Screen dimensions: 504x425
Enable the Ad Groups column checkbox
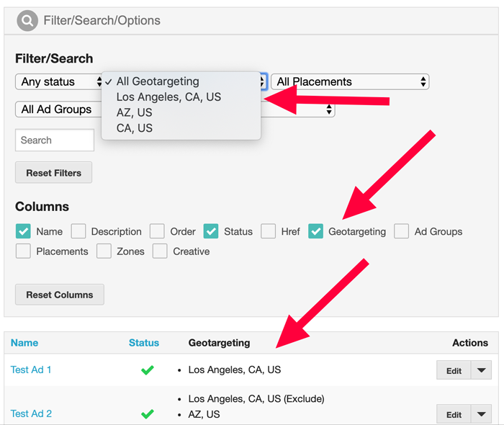[x=402, y=231]
